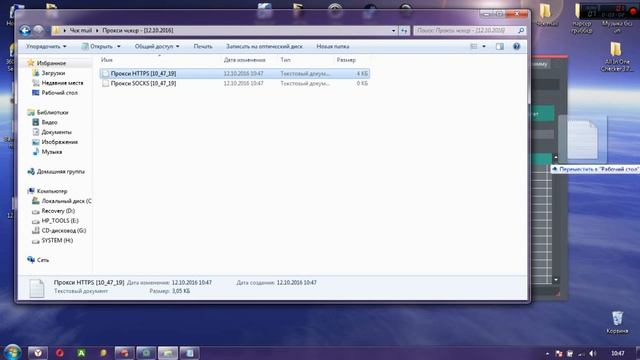Click background window scrollbar down arrow
The image size is (640, 360).
point(556,280)
